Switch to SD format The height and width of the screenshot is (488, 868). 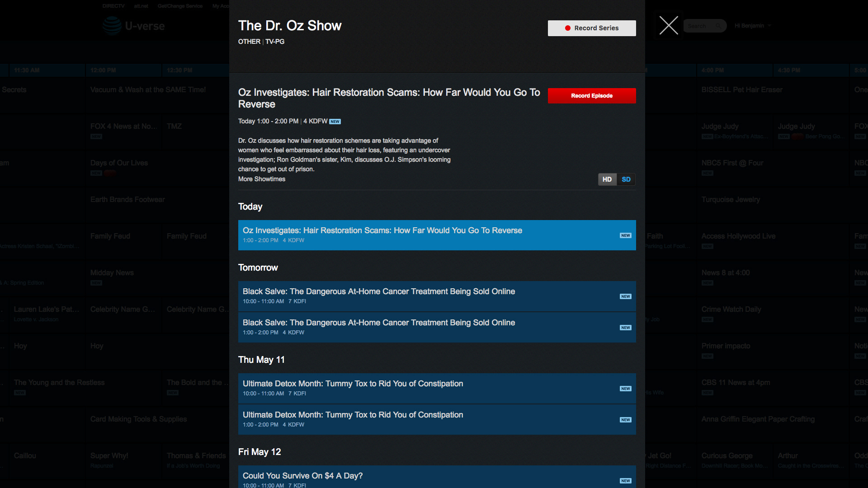626,179
